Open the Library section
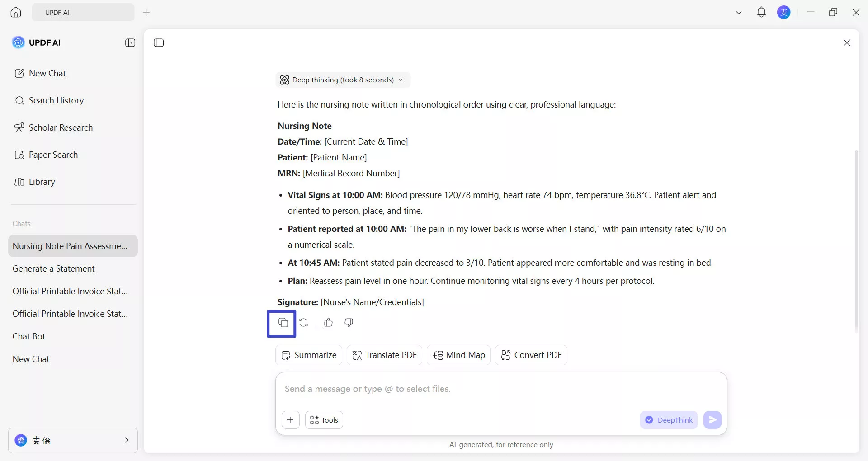This screenshot has width=868, height=461. click(x=42, y=182)
